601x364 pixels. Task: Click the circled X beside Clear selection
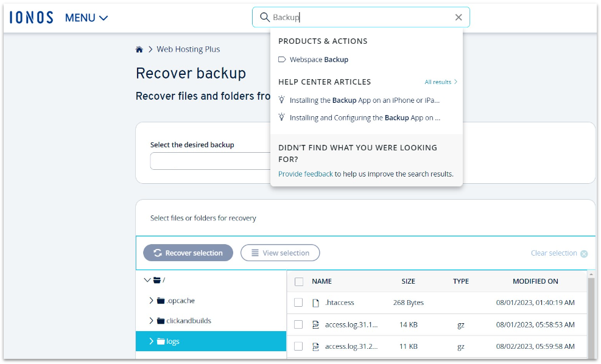(x=584, y=253)
